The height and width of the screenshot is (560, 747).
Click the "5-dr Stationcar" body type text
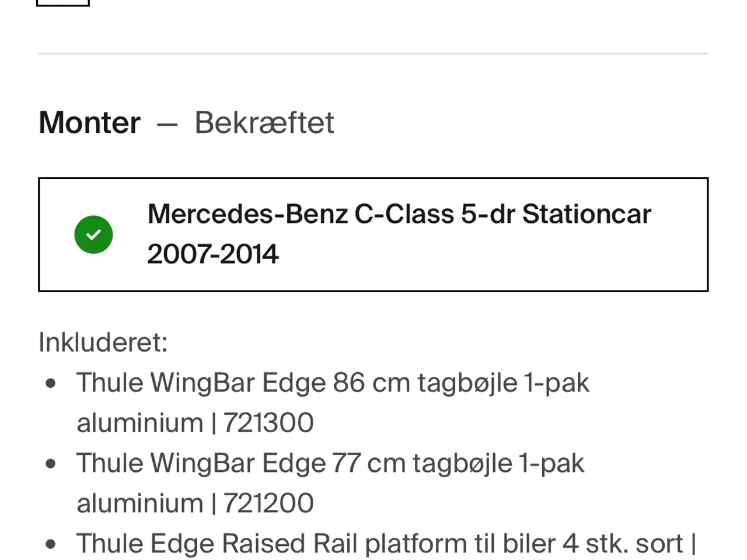click(x=556, y=214)
